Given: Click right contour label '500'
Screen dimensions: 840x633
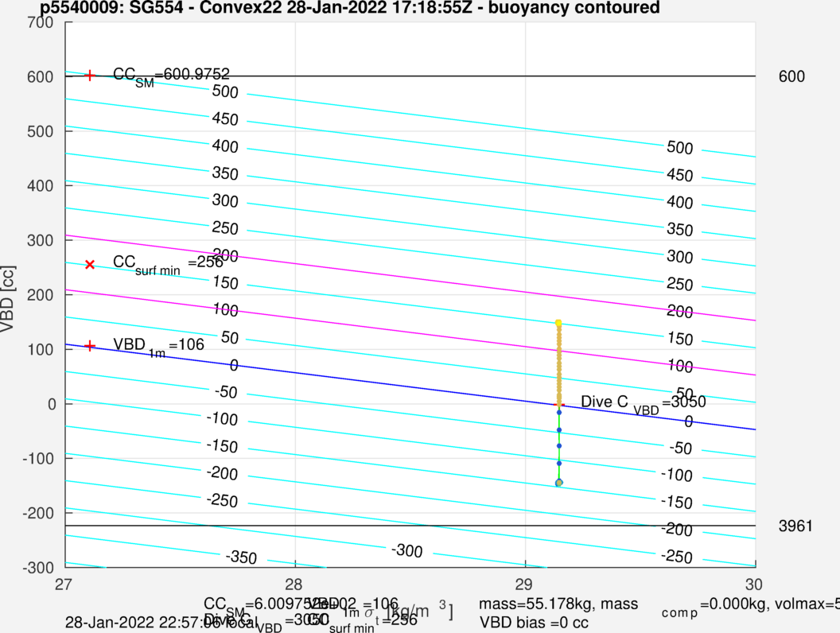Looking at the screenshot, I should (x=680, y=148).
